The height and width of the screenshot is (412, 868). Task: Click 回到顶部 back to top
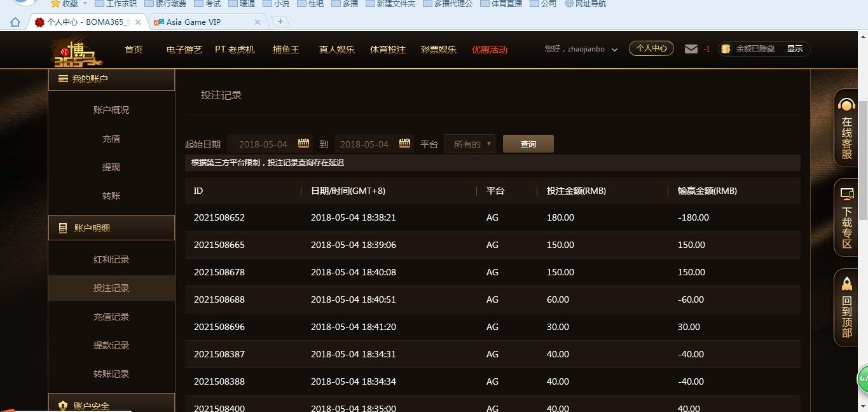846,308
